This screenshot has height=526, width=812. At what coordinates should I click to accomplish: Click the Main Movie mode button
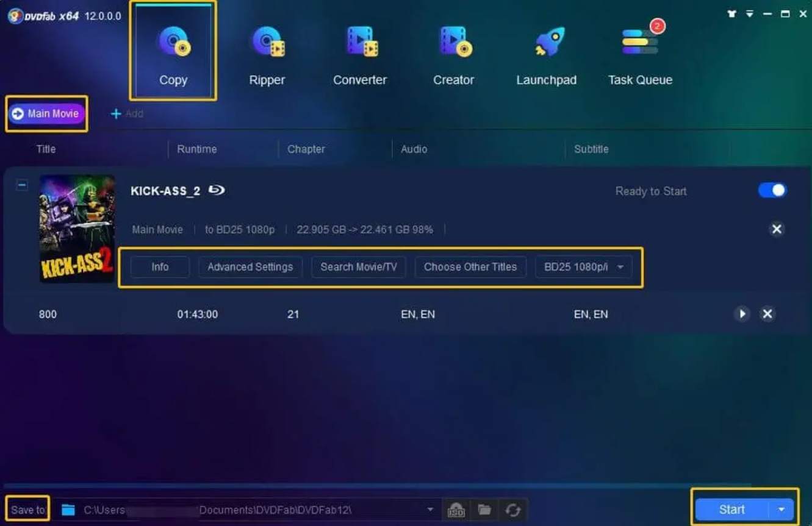[46, 113]
